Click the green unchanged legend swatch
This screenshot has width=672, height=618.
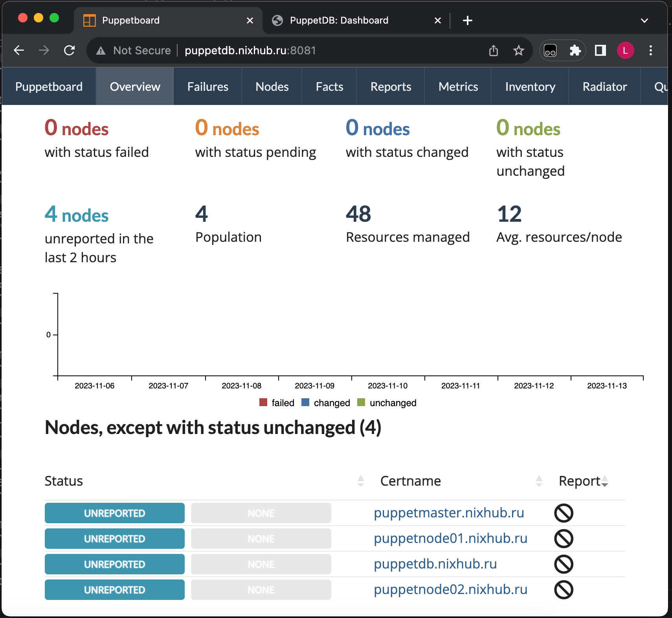(x=361, y=402)
